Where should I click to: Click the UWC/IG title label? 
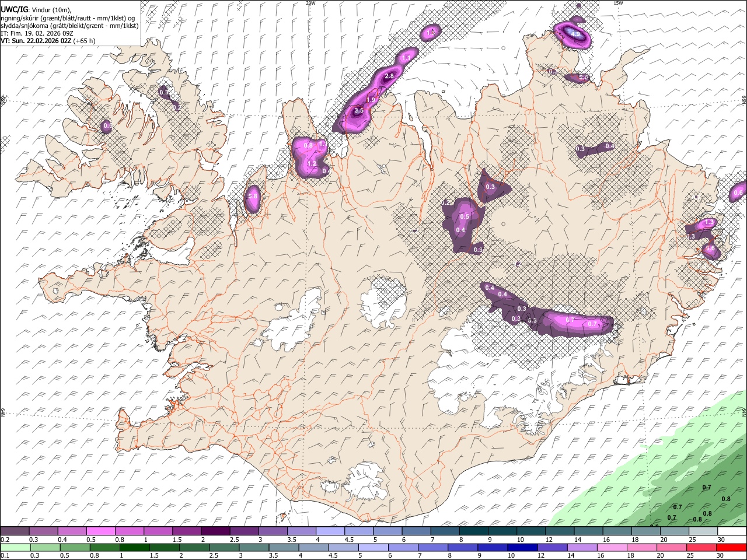14,9
